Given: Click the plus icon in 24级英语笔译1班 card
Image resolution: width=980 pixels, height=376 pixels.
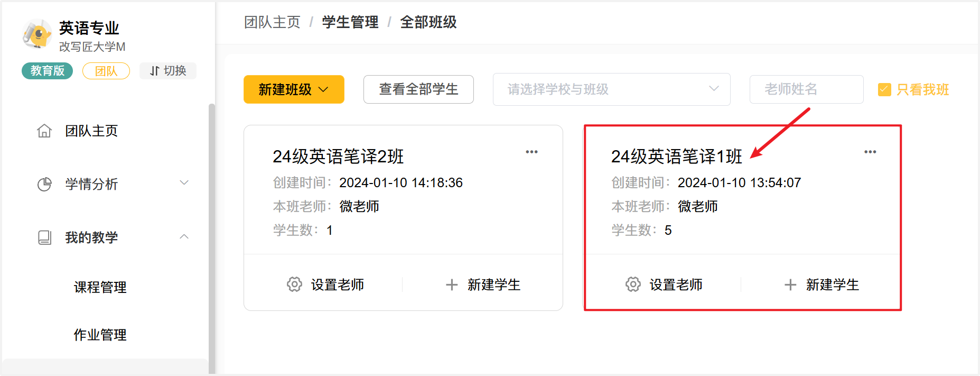Looking at the screenshot, I should click(x=790, y=285).
